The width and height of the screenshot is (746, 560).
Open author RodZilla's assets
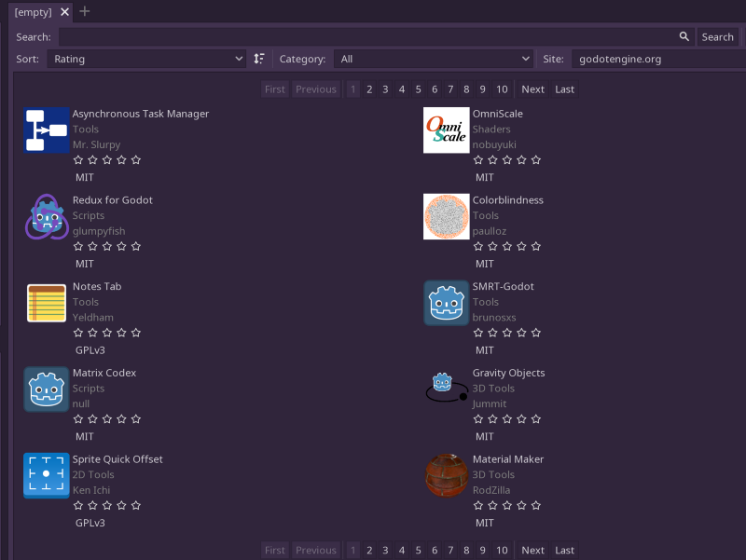(491, 490)
